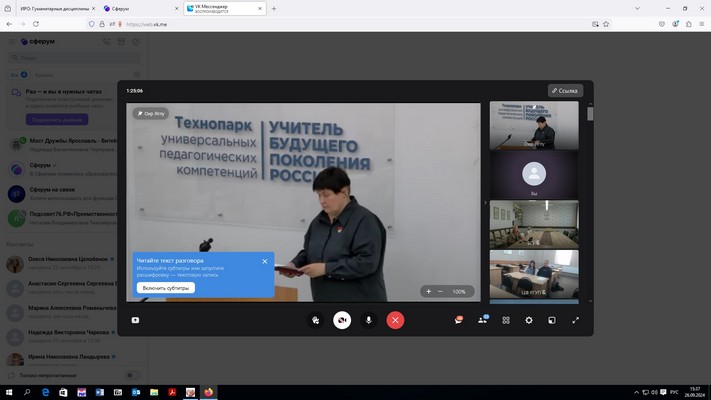Click the thumbnails panel scrollbar handle
This screenshot has height=400, width=711.
coord(590,113)
